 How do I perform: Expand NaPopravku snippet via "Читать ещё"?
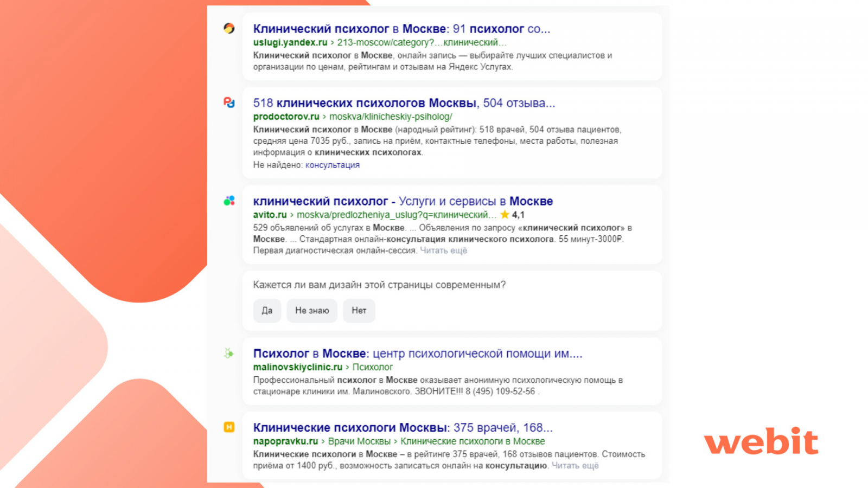coord(575,466)
